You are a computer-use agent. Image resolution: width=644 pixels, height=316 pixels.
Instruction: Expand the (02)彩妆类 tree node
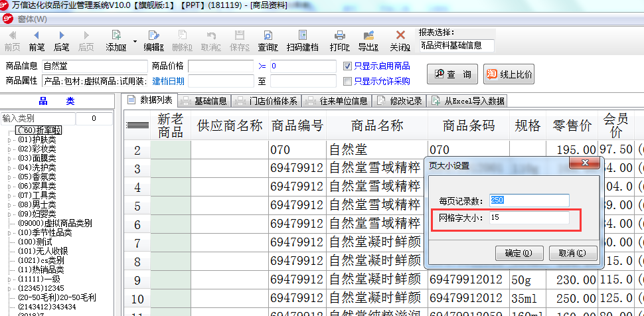click(9, 149)
